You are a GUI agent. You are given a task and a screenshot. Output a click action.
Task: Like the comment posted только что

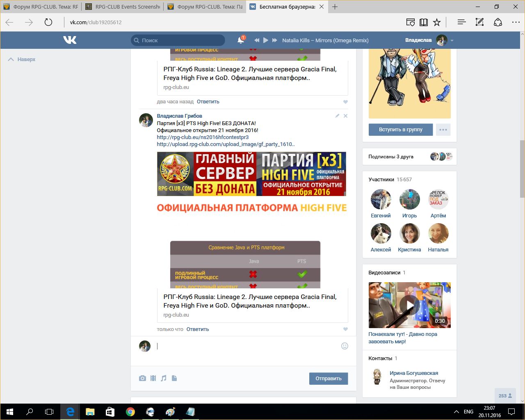(x=345, y=329)
